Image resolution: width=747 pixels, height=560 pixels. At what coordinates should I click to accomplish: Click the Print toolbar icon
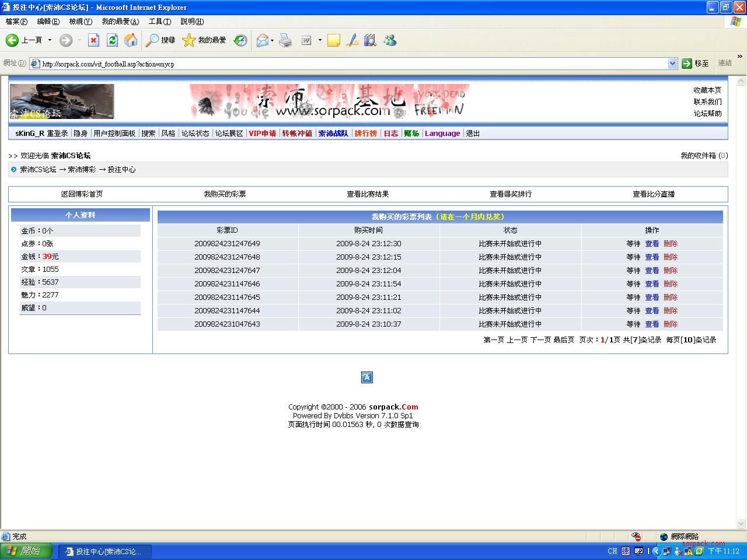[x=285, y=40]
